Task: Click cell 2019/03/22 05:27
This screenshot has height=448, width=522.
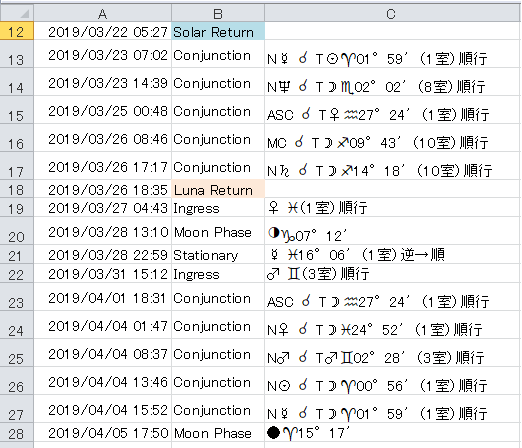Action: click(x=102, y=31)
